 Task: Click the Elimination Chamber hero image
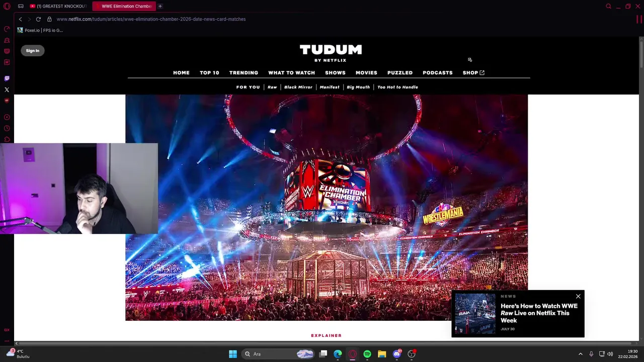[x=327, y=208]
